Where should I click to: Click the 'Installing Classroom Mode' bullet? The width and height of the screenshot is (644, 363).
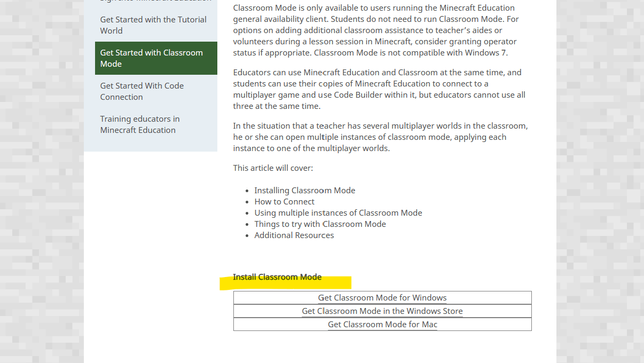tap(305, 191)
